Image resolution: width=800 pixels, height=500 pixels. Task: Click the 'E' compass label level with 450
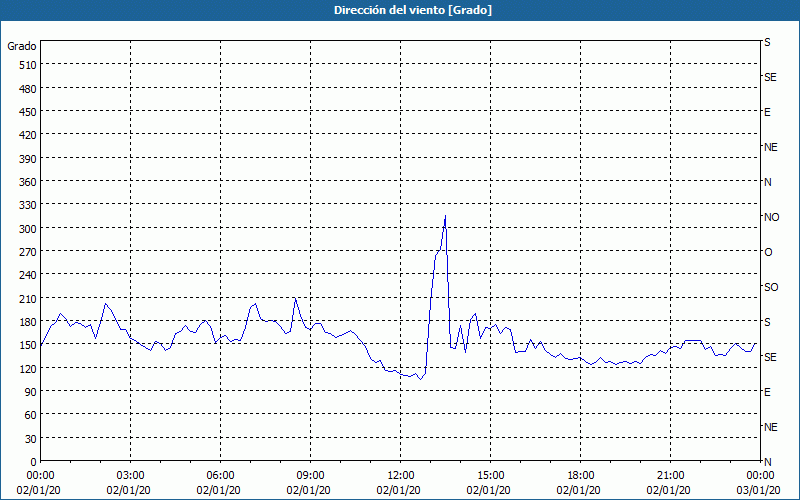click(x=767, y=112)
